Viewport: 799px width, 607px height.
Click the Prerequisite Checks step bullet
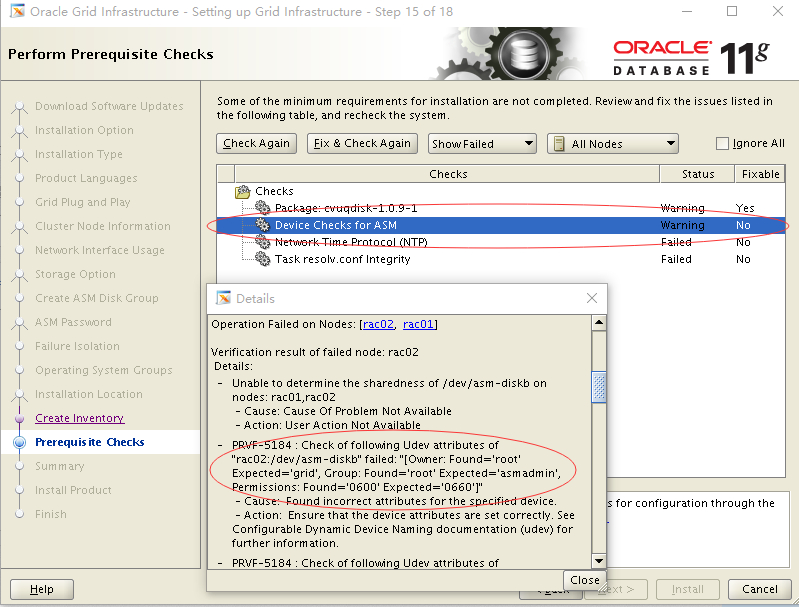point(19,442)
